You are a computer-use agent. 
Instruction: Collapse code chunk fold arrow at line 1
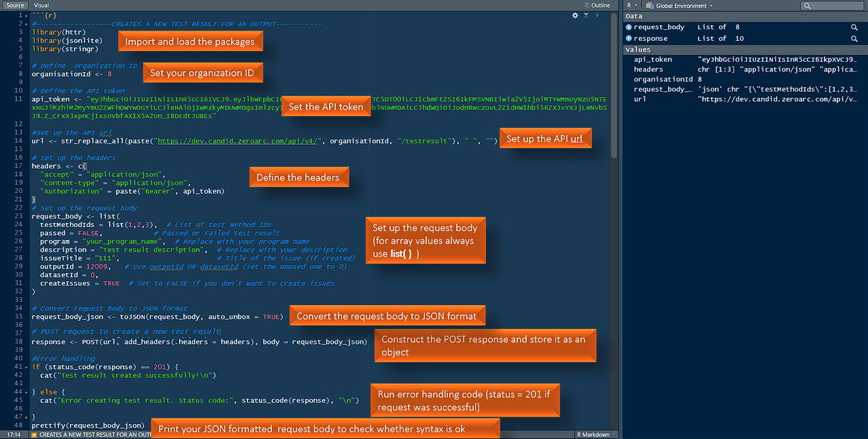coord(27,15)
